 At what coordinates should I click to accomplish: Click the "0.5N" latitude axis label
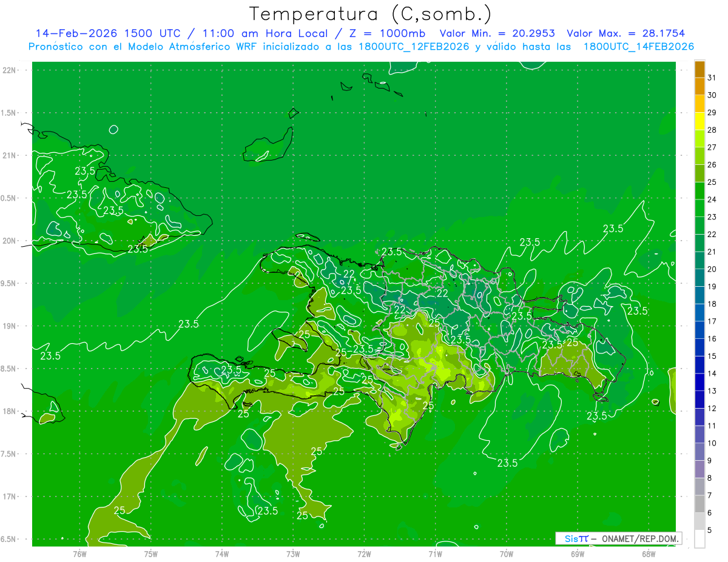click(x=9, y=198)
